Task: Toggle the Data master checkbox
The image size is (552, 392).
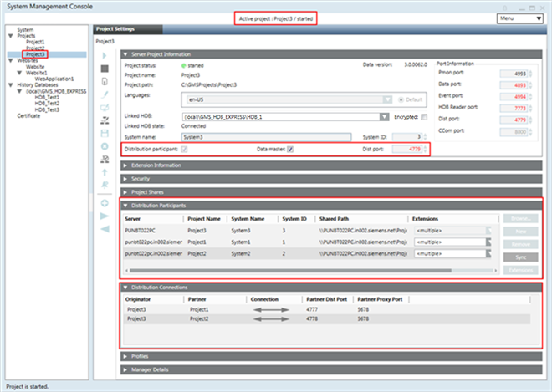Action: point(290,150)
